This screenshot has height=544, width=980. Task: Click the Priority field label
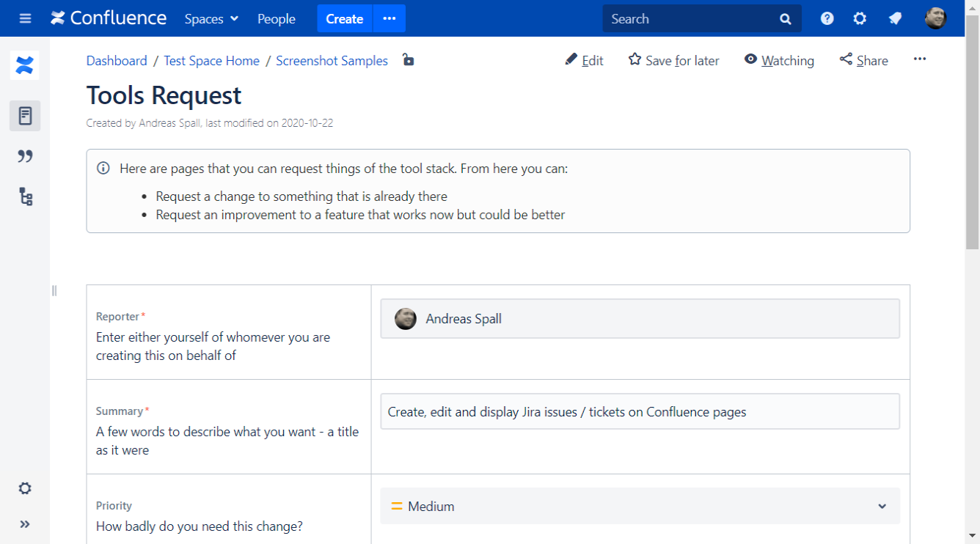tap(114, 506)
